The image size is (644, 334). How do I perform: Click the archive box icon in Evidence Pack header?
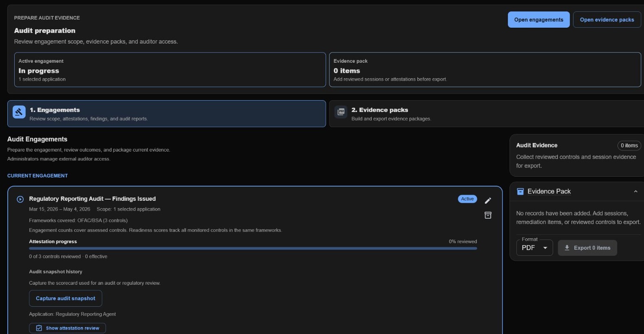(x=520, y=191)
